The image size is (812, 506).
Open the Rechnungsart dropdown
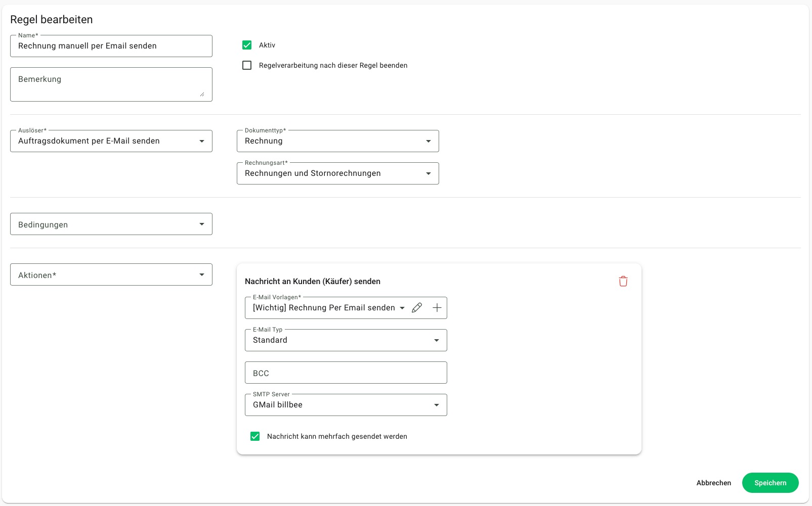click(x=338, y=173)
